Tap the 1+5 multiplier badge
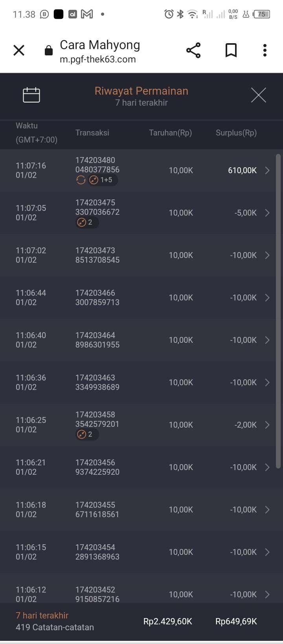 102,180
